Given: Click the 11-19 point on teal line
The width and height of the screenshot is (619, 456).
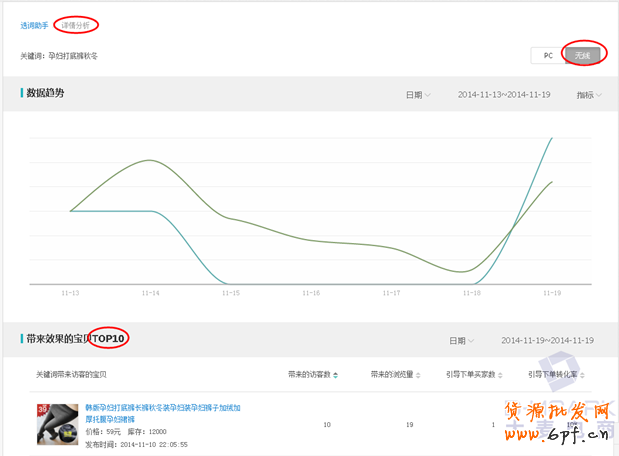Looking at the screenshot, I should pos(552,138).
